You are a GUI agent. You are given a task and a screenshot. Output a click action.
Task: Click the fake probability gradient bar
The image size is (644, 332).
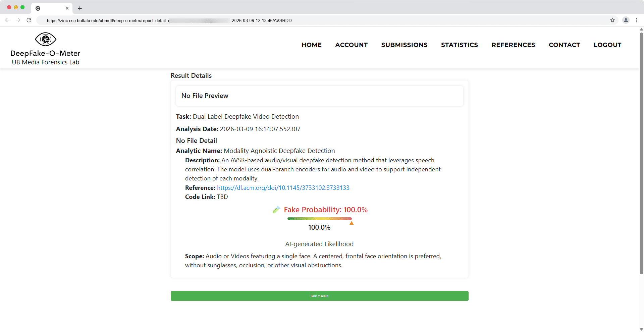point(319,219)
